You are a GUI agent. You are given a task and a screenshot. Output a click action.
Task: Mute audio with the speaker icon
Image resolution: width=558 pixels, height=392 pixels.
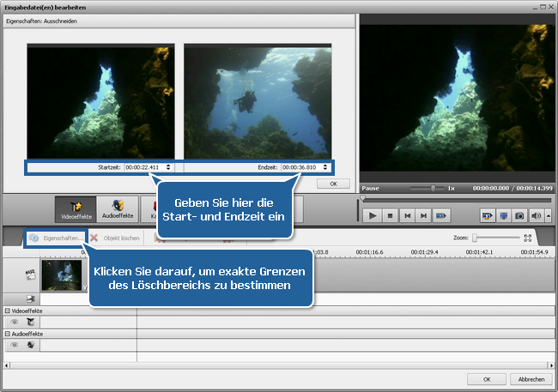(x=536, y=216)
